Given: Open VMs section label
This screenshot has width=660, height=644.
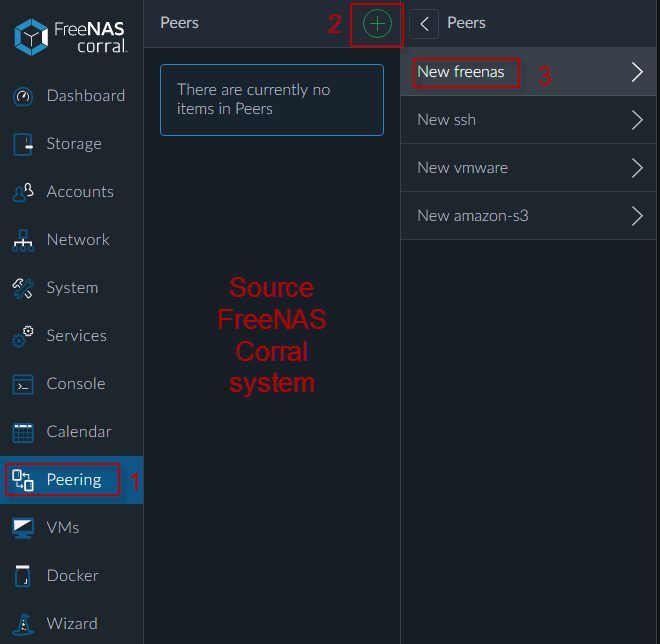Looking at the screenshot, I should coord(63,528).
